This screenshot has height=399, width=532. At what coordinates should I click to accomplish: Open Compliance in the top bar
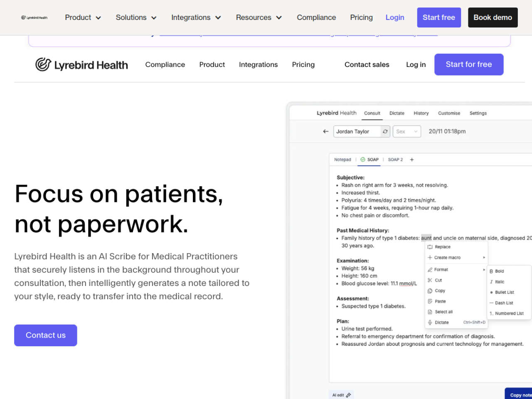(x=316, y=17)
